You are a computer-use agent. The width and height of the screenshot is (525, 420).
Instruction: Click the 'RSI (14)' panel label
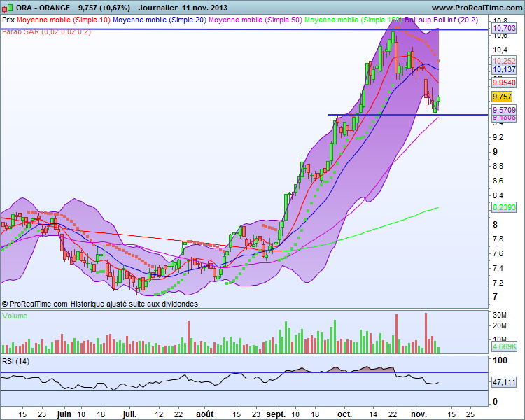15,361
